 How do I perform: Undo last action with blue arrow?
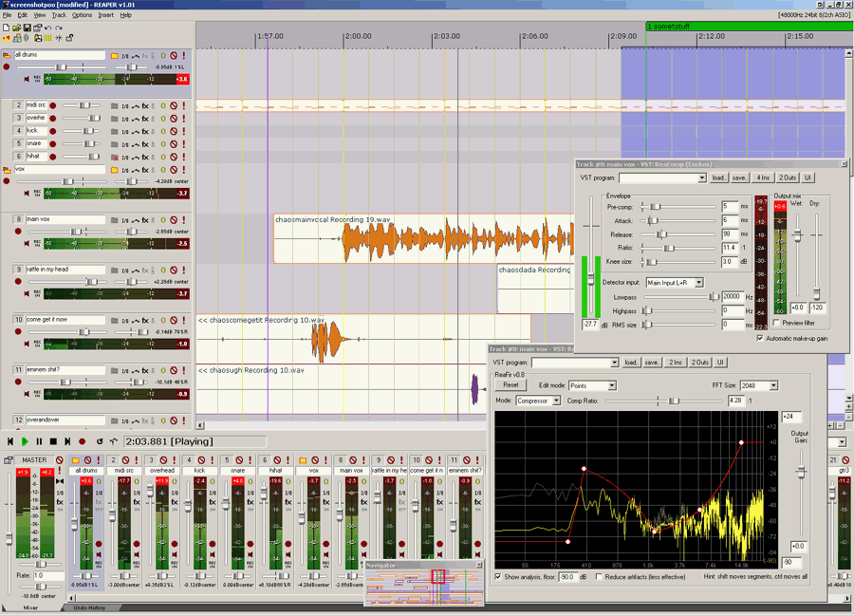coord(48,28)
